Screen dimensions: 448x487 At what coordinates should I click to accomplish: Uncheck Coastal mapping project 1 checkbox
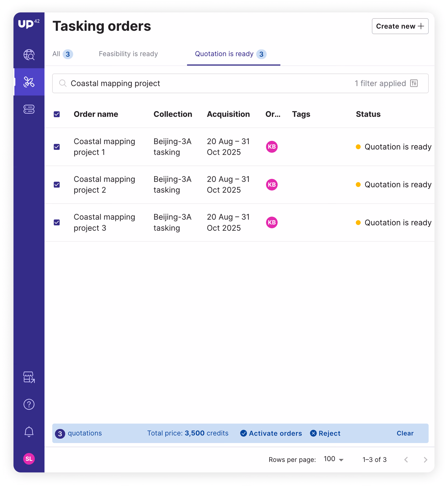click(x=57, y=147)
